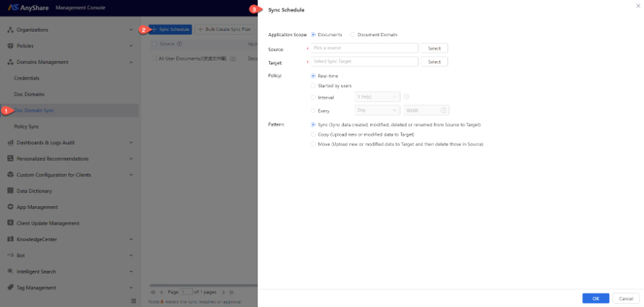Click the Personalized Recommendations icon

tap(11, 159)
